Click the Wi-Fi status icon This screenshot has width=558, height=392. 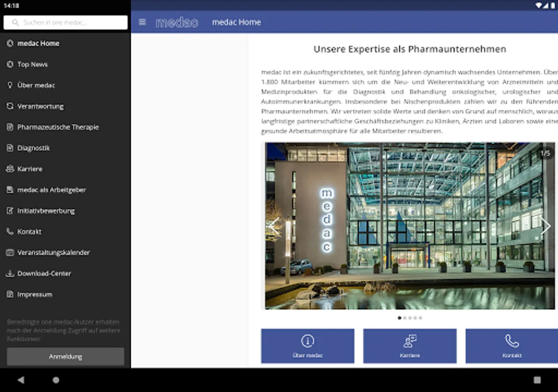(539, 6)
